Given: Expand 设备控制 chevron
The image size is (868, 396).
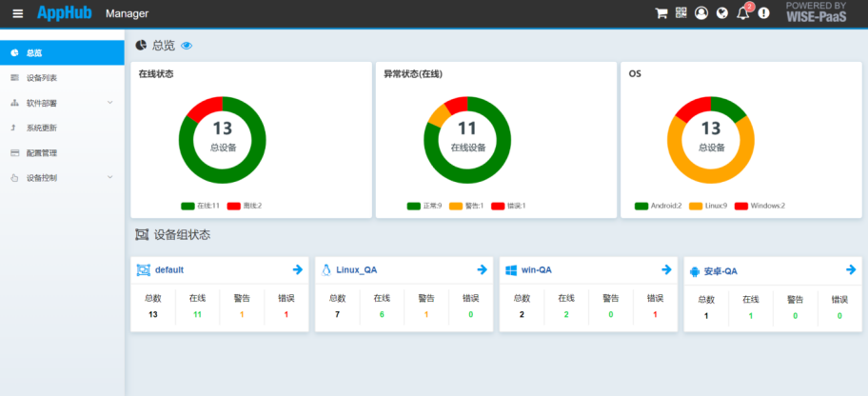Looking at the screenshot, I should pyautogui.click(x=109, y=177).
